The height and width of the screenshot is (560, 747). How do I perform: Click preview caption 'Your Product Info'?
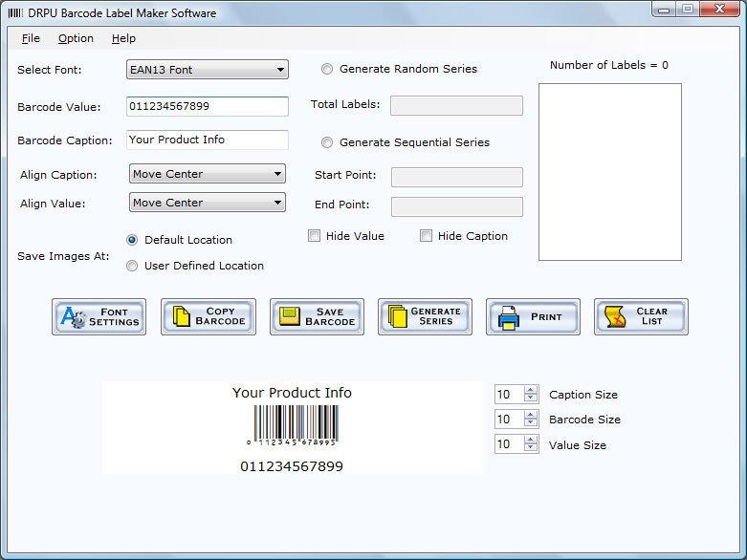coord(292,393)
